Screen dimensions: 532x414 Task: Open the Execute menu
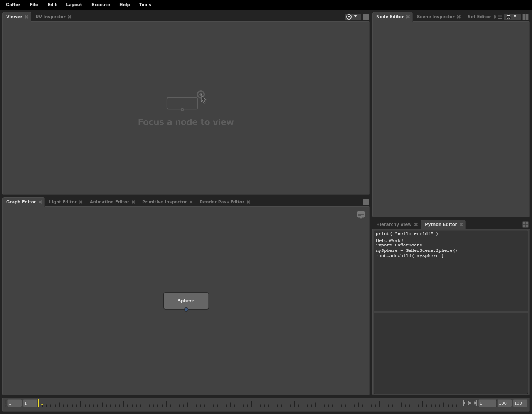pyautogui.click(x=101, y=5)
